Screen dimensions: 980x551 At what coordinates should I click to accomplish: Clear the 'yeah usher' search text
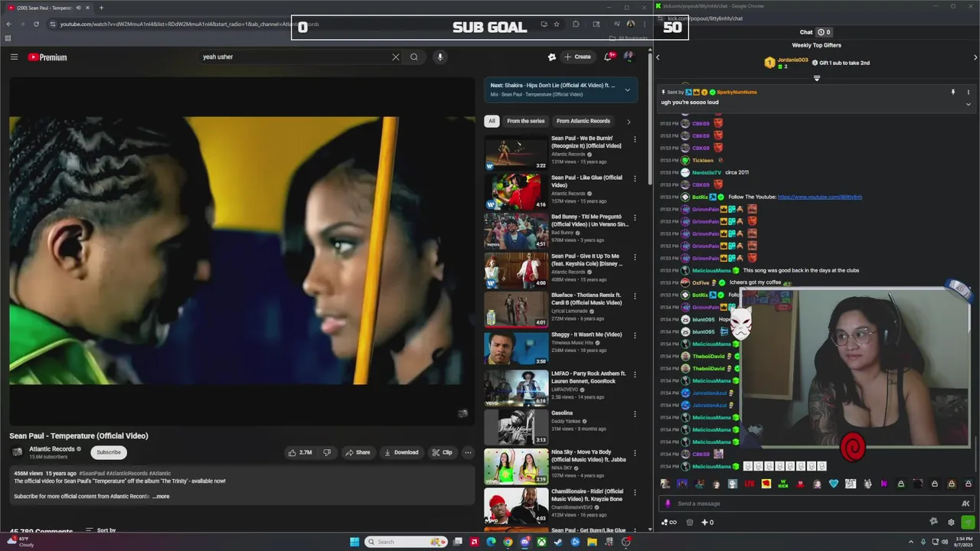[396, 57]
